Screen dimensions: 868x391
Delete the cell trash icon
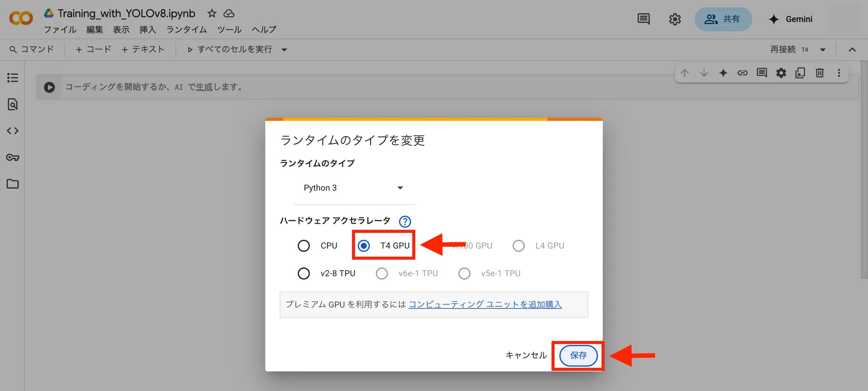pos(820,73)
